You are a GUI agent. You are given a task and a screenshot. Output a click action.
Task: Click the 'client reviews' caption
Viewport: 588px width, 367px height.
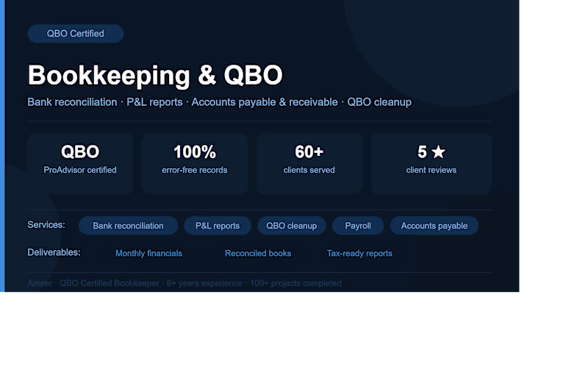pos(431,170)
